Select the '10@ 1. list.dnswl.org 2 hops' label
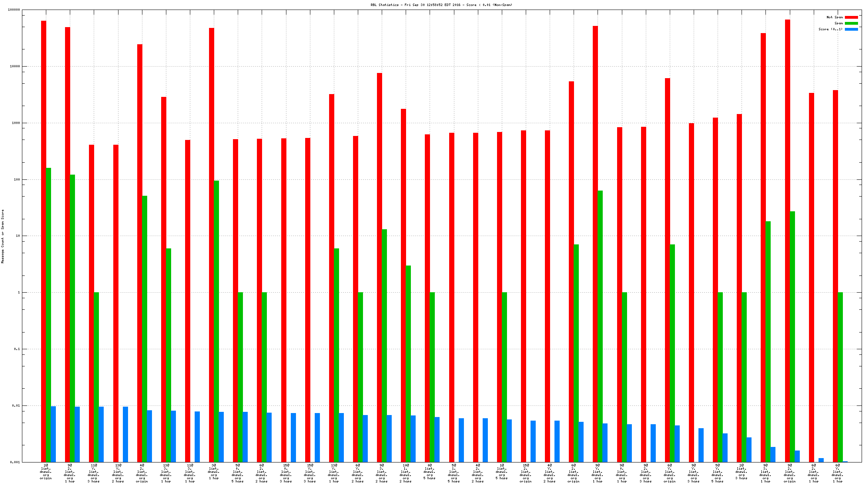This screenshot has height=488, width=868. tap(406, 473)
